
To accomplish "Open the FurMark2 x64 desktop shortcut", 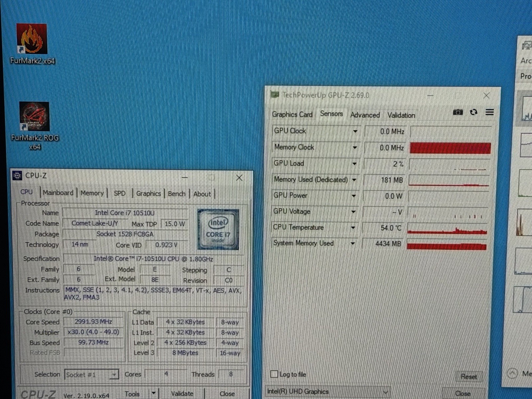I will pos(32,43).
